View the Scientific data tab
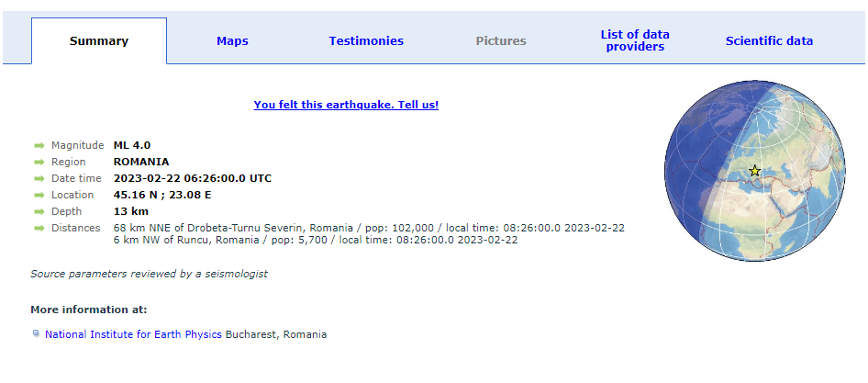Screen dimensions: 868x383 point(769,41)
